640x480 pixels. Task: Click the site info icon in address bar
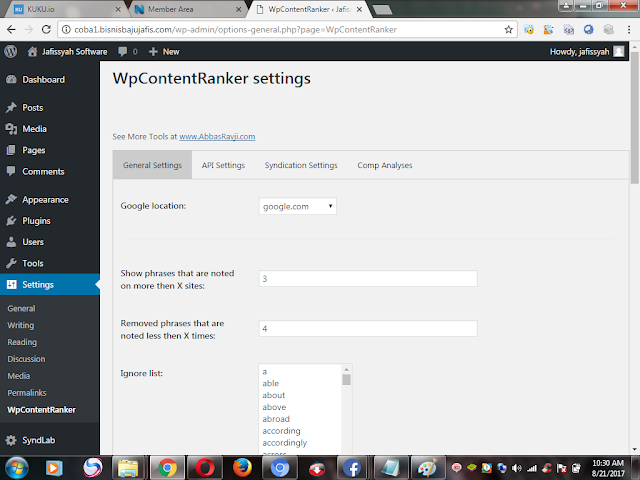(66, 29)
